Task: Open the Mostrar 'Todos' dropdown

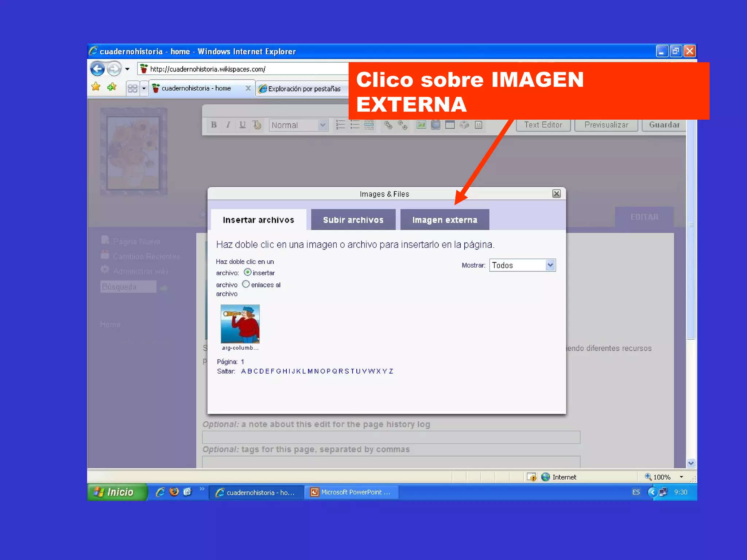Action: tap(522, 265)
